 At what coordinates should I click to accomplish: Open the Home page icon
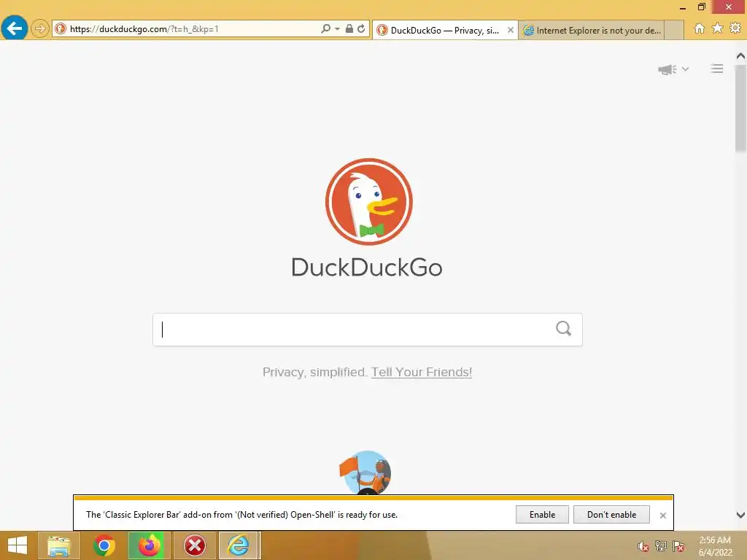point(700,28)
